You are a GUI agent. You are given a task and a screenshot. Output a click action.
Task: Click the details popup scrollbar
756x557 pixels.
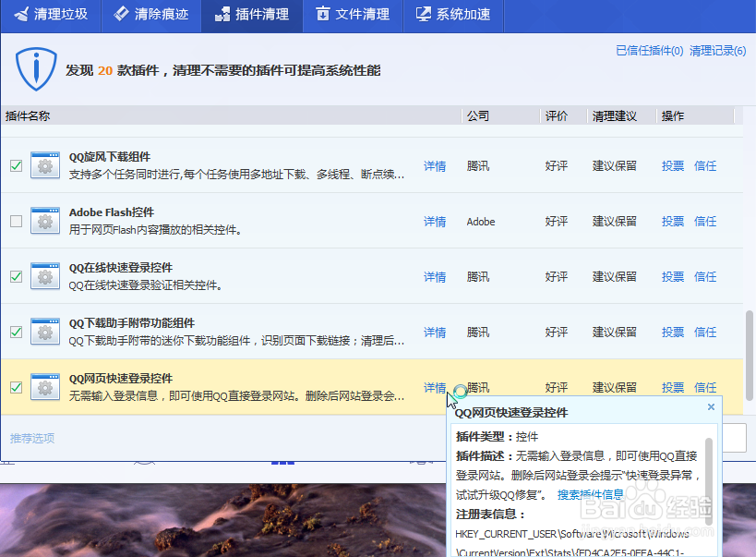709,481
